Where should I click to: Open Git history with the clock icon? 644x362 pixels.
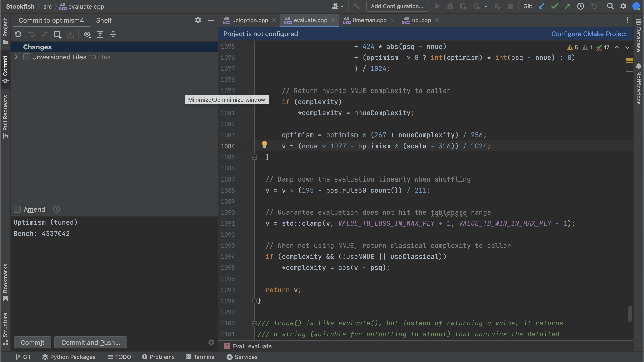(581, 6)
